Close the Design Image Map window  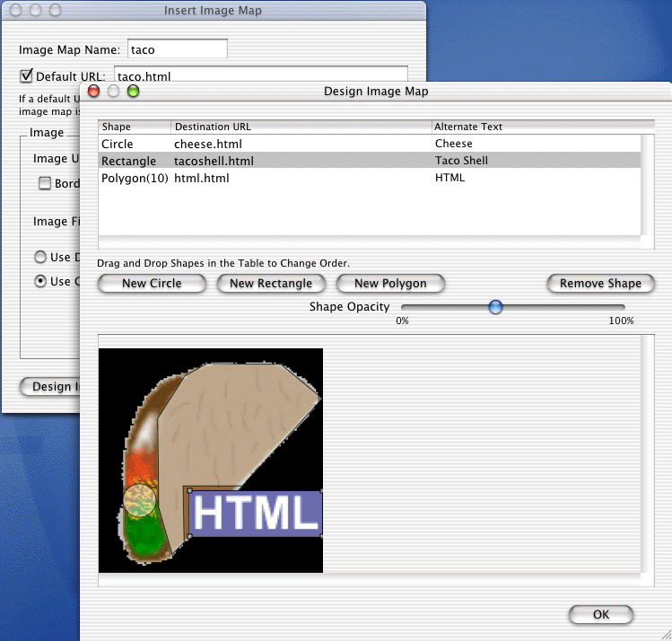click(93, 91)
